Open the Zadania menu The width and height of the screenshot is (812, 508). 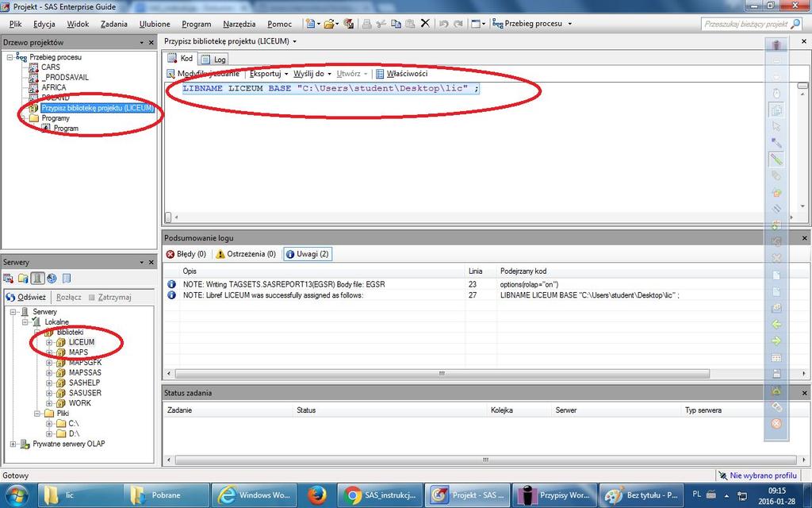pyautogui.click(x=114, y=24)
